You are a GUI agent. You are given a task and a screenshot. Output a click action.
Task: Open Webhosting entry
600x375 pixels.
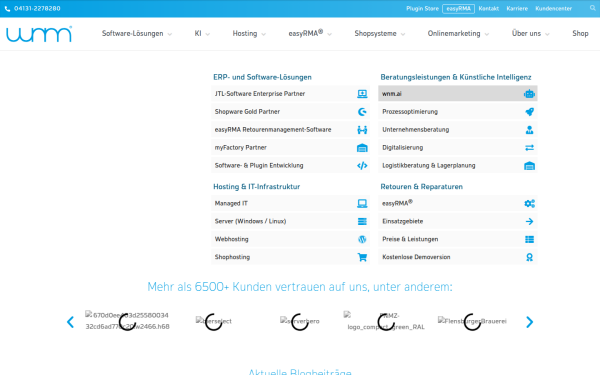click(x=290, y=240)
